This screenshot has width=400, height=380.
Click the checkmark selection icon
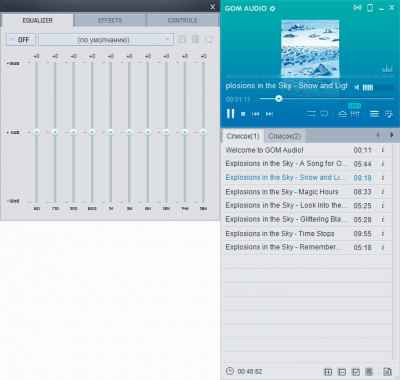pyautogui.click(x=356, y=372)
